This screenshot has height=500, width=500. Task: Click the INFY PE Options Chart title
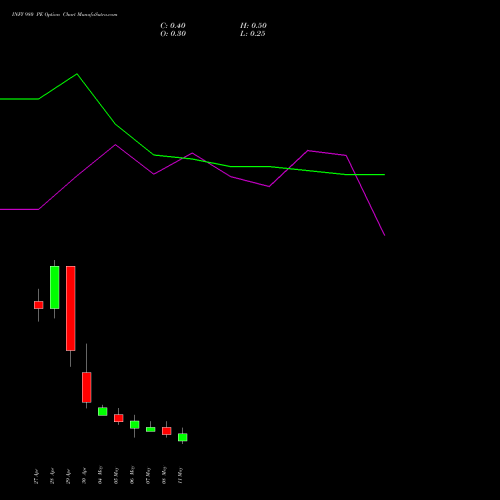click(64, 15)
